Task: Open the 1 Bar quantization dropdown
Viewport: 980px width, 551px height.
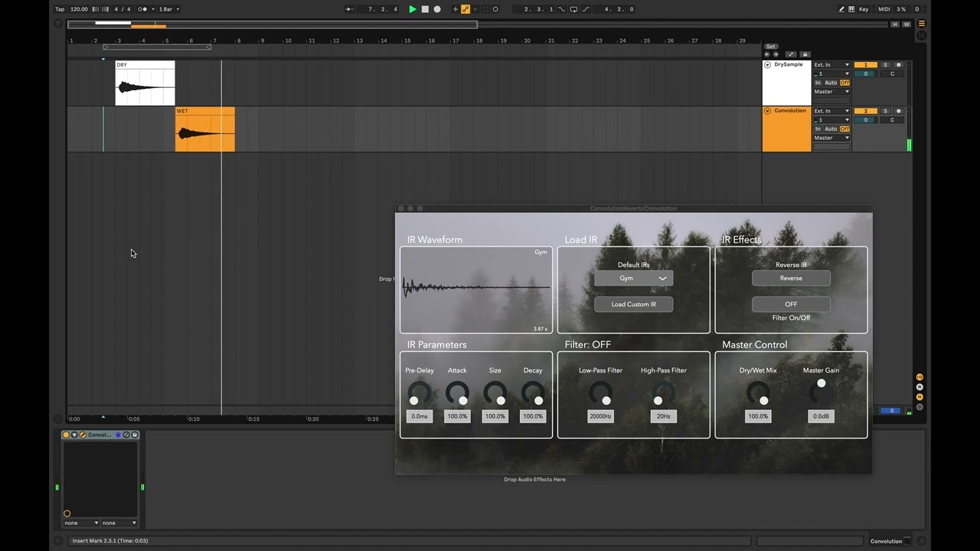Action: [169, 9]
